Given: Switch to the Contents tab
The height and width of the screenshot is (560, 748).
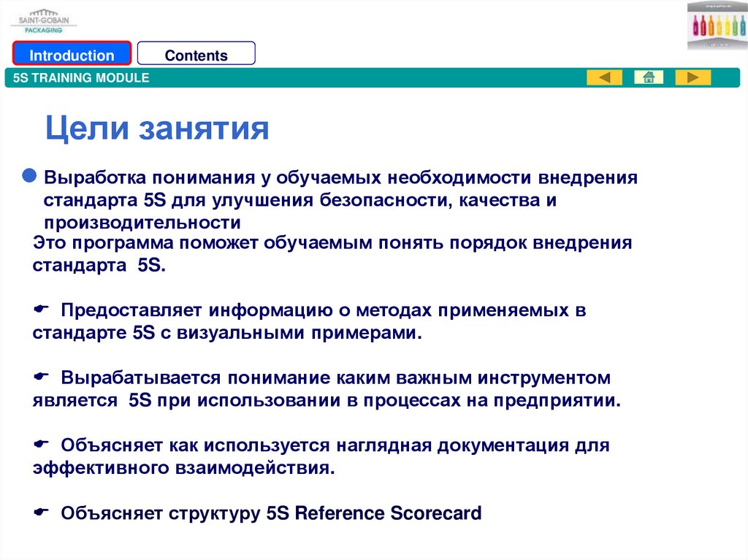Looking at the screenshot, I should click(x=196, y=55).
